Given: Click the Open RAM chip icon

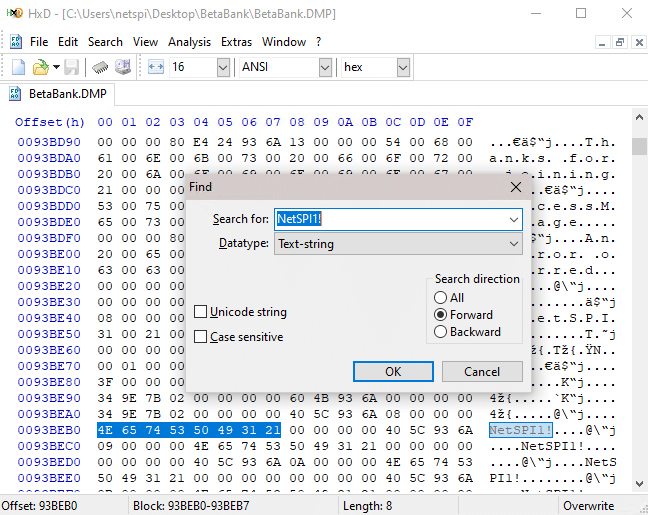Looking at the screenshot, I should 100,67.
